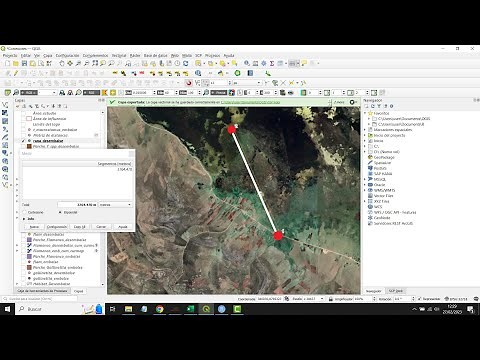The width and height of the screenshot is (480, 360).
Task: Click the New Project icon
Action: (7, 63)
